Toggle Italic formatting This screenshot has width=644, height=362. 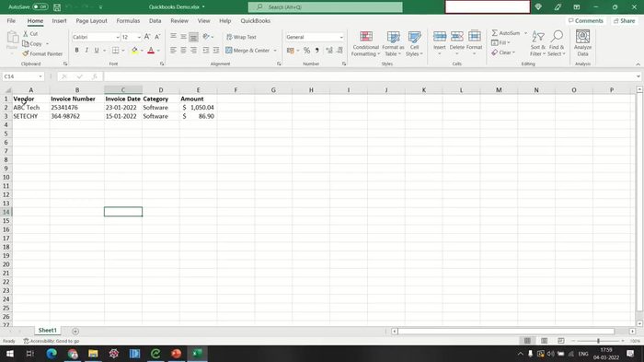(86, 50)
